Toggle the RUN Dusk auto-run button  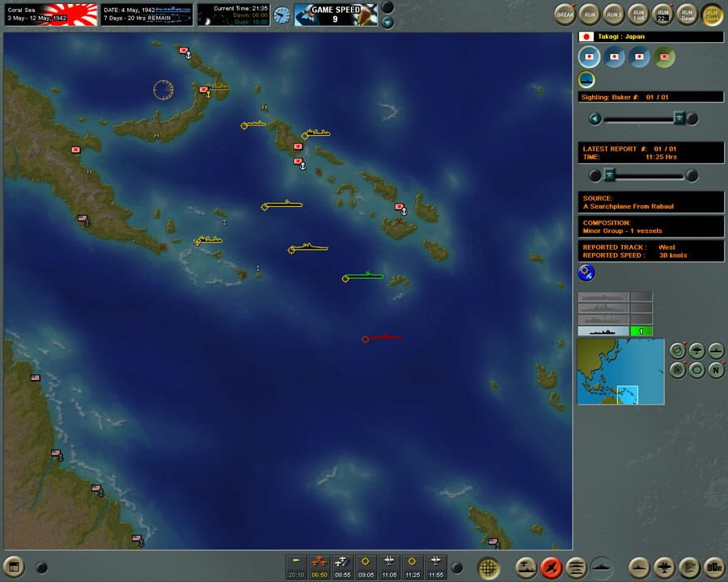pos(711,14)
